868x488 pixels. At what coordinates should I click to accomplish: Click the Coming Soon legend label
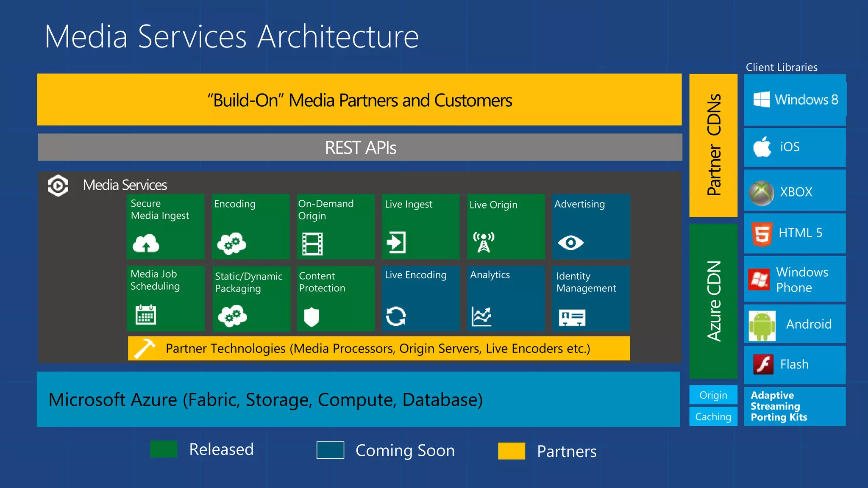[x=405, y=451]
